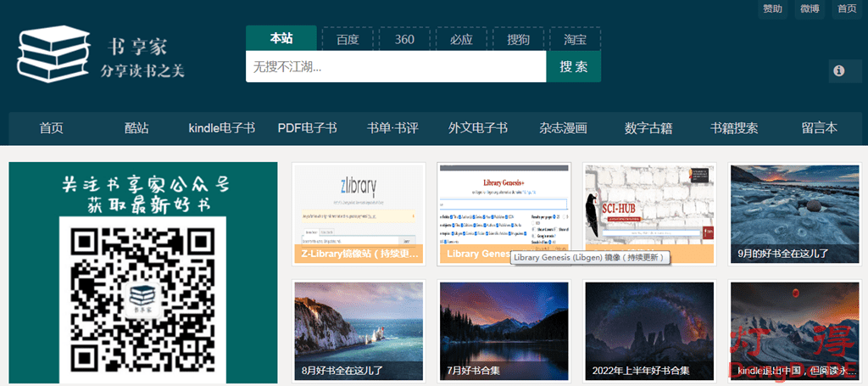Click the info circle icon

point(839,71)
